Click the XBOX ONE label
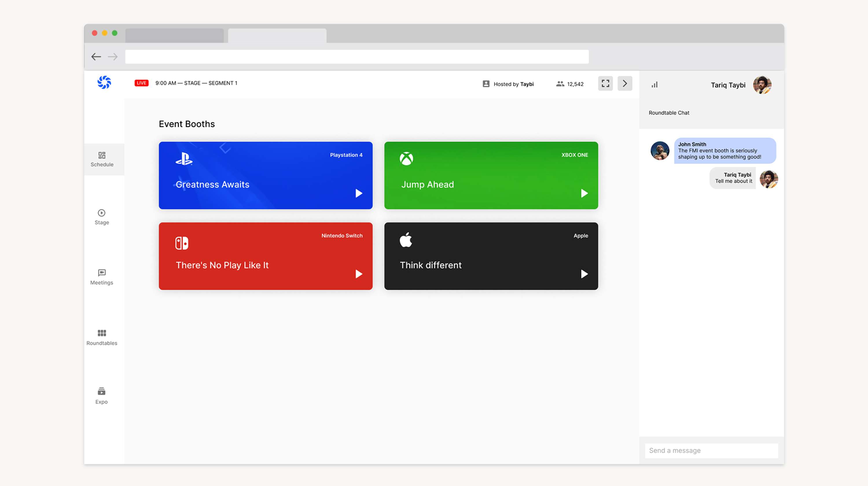868x486 pixels. [575, 155]
